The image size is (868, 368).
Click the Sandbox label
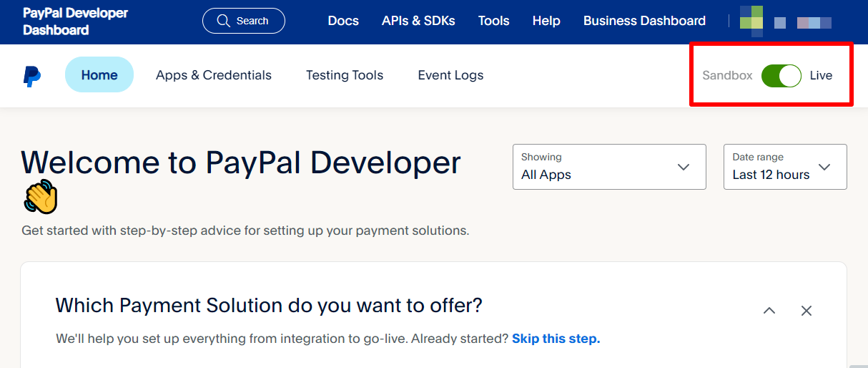click(x=727, y=75)
